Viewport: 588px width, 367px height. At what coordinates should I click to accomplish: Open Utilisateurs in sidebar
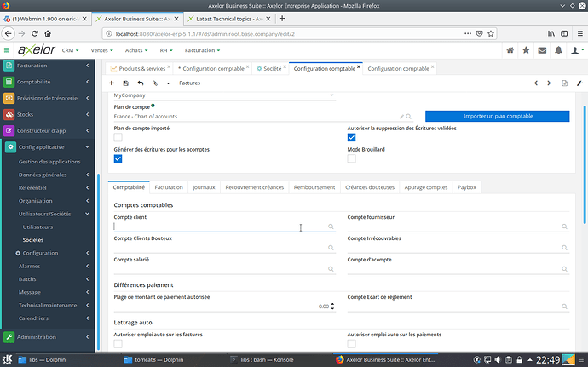point(37,227)
